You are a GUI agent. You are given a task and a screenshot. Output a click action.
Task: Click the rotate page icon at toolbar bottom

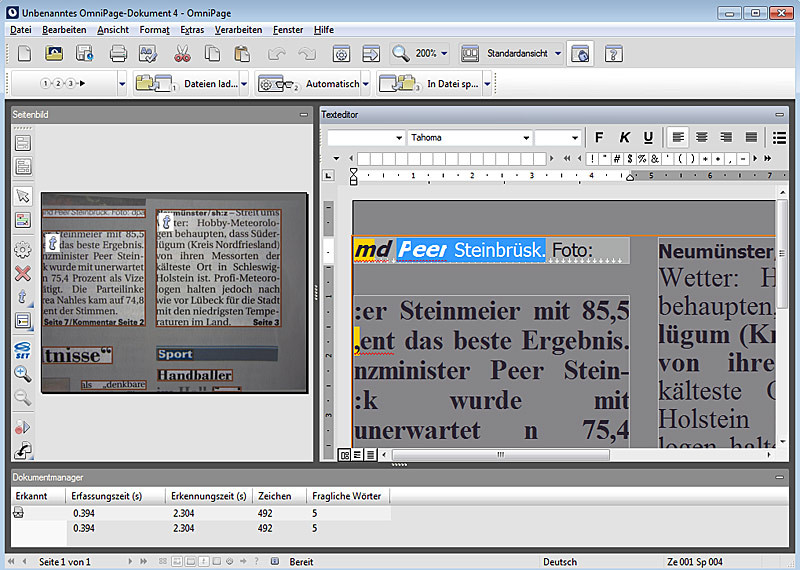click(x=23, y=450)
